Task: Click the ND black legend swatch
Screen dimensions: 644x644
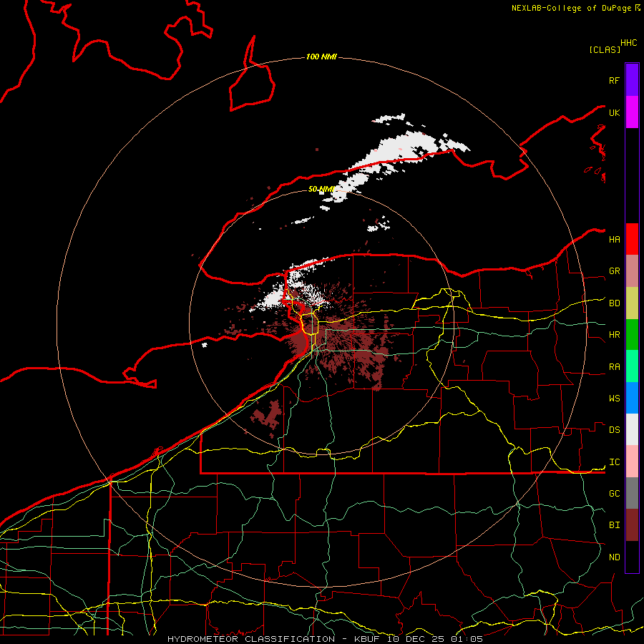Action: 632,557
